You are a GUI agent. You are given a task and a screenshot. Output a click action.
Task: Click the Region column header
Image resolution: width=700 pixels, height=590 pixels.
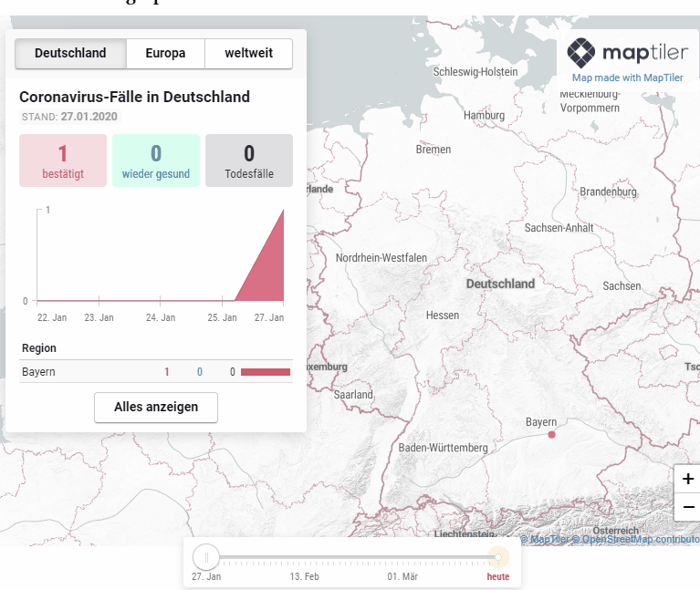click(x=39, y=347)
